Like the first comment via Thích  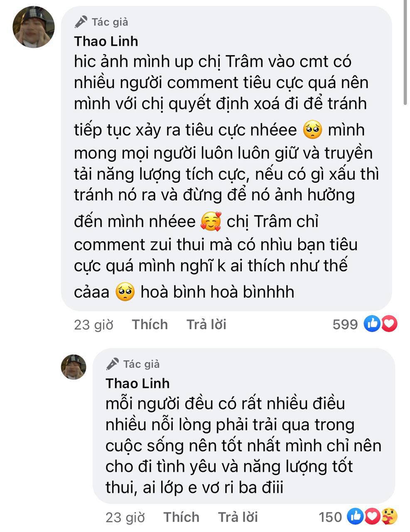click(150, 324)
